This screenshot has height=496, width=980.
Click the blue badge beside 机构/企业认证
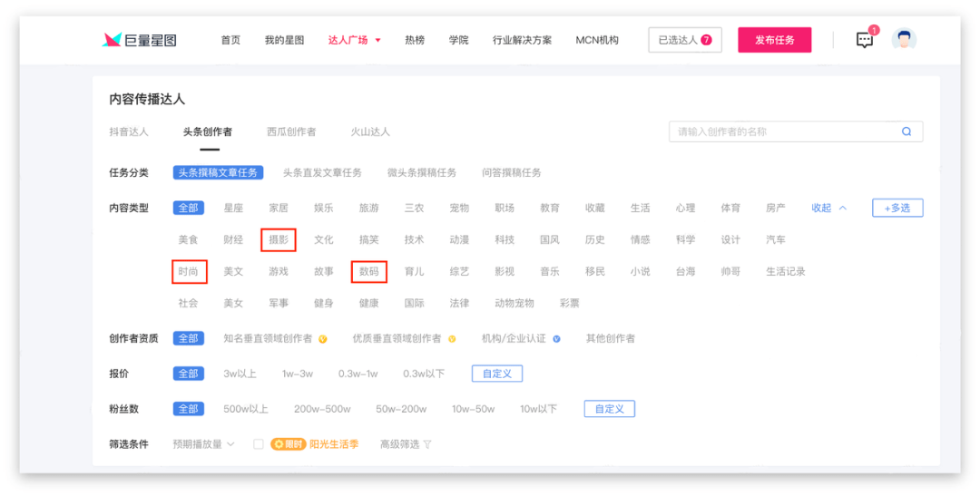556,339
